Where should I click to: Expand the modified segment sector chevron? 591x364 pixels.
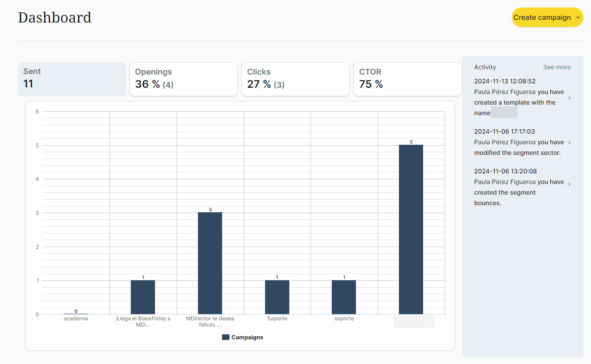pyautogui.click(x=569, y=143)
